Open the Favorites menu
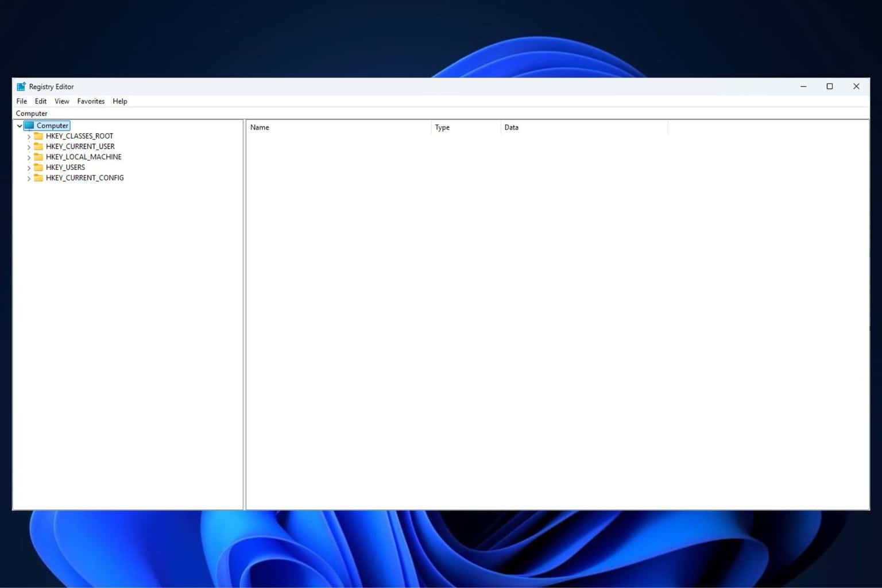This screenshot has width=882, height=588. pos(91,101)
